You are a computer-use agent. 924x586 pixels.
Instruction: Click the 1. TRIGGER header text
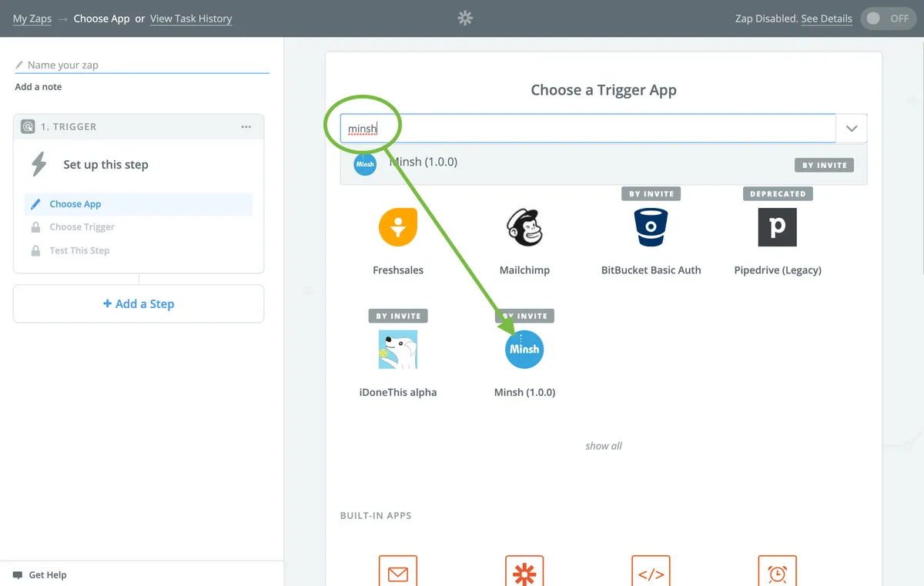69,127
